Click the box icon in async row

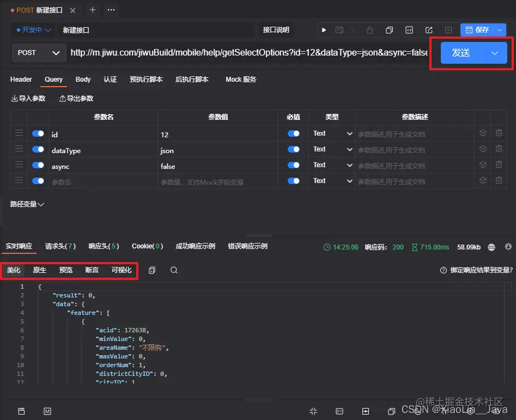point(483,165)
